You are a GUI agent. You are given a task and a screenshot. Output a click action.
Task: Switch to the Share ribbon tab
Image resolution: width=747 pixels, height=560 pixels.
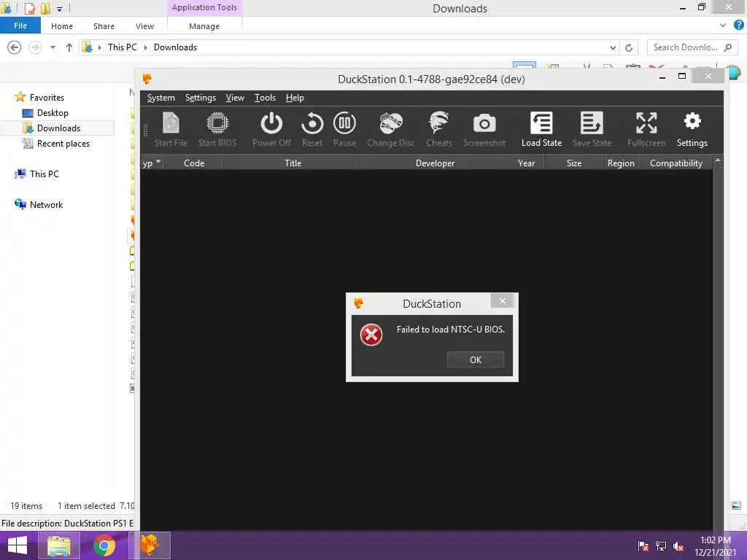pyautogui.click(x=104, y=26)
